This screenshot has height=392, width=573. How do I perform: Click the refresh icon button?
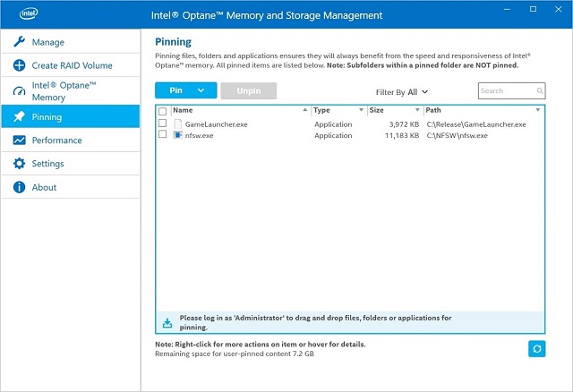(x=537, y=349)
